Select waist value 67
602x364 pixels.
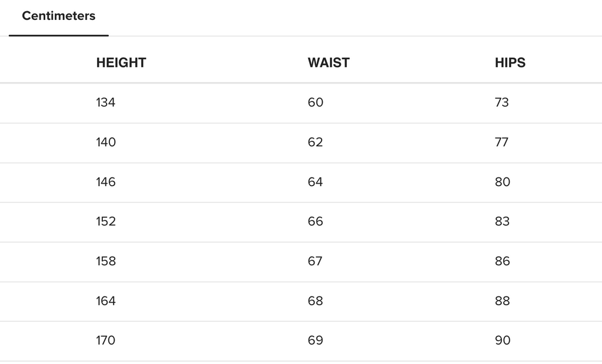point(316,261)
